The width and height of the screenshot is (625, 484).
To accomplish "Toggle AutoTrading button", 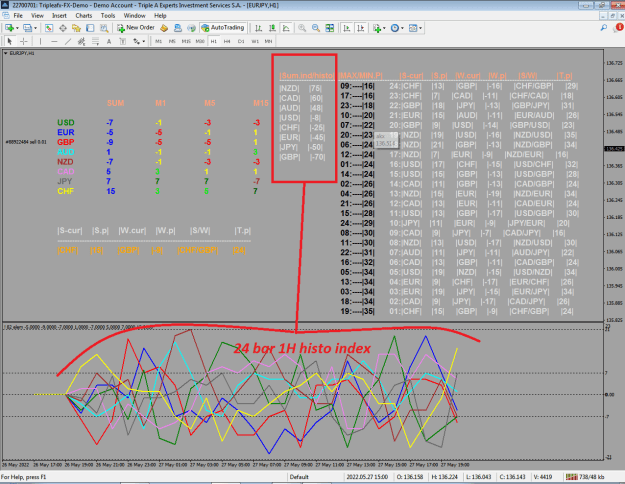I will coord(223,28).
